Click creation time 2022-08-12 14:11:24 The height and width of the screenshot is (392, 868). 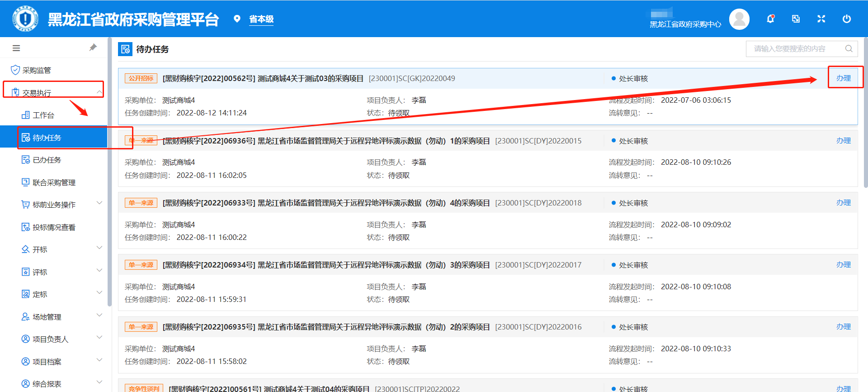[x=212, y=113]
